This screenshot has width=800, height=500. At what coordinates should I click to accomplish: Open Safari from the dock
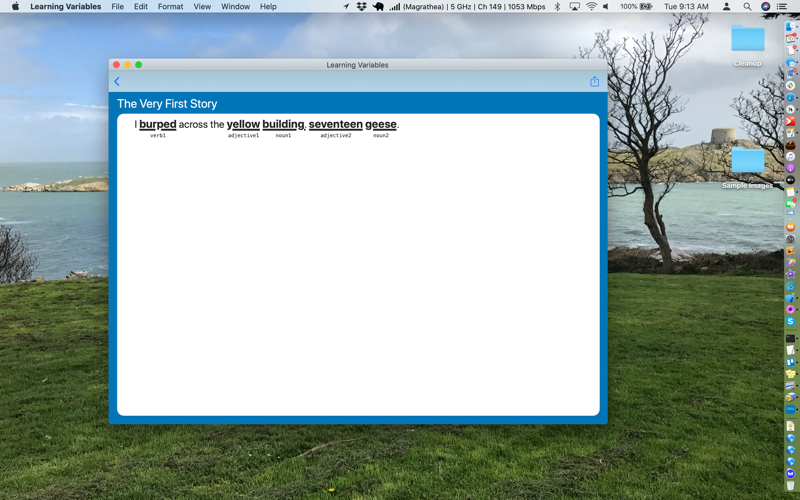coord(790,97)
